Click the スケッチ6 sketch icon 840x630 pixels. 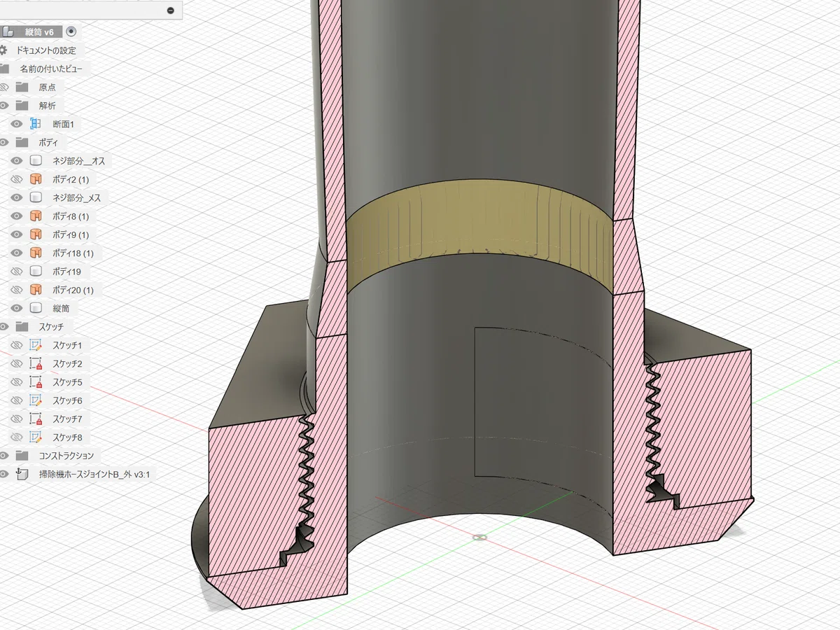(36, 400)
